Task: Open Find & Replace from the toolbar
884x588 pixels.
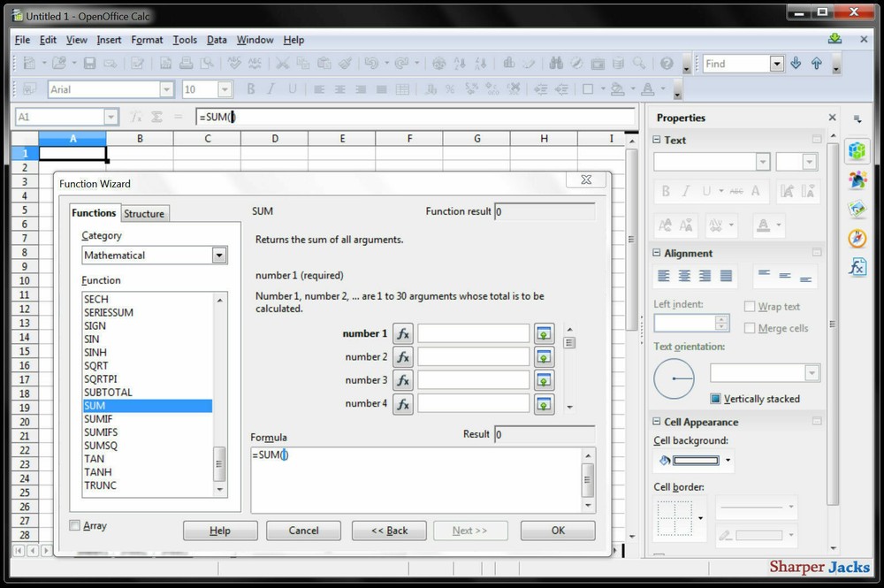Action: click(556, 63)
